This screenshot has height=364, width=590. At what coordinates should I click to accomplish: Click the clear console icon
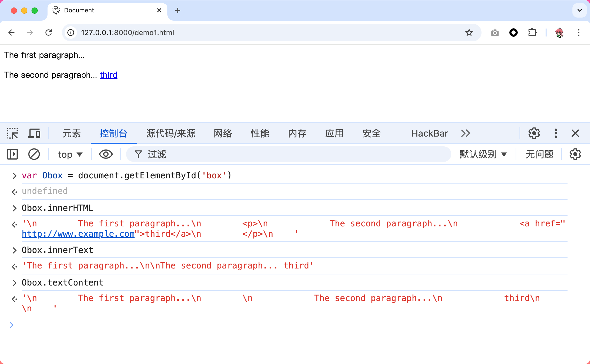(34, 154)
